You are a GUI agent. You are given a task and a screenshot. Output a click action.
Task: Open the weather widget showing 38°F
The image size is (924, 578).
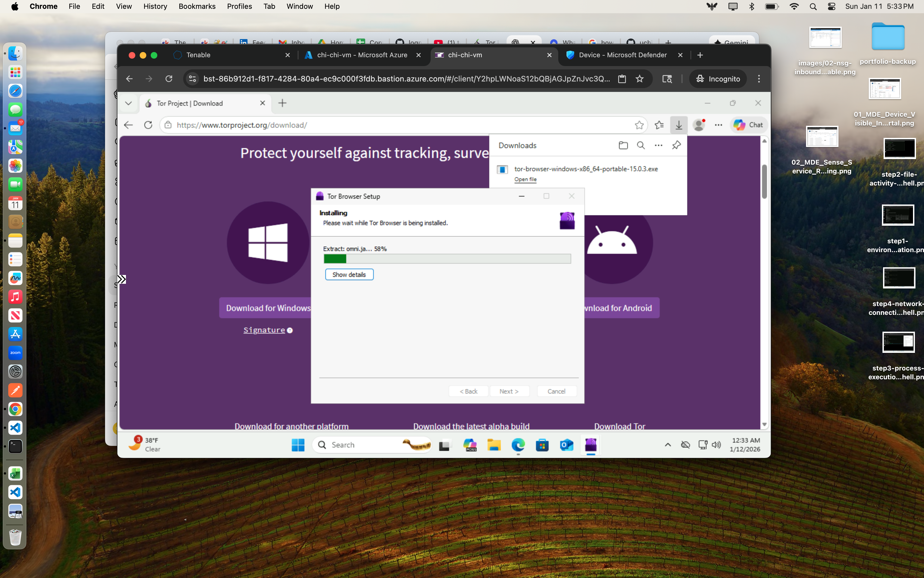coord(144,445)
